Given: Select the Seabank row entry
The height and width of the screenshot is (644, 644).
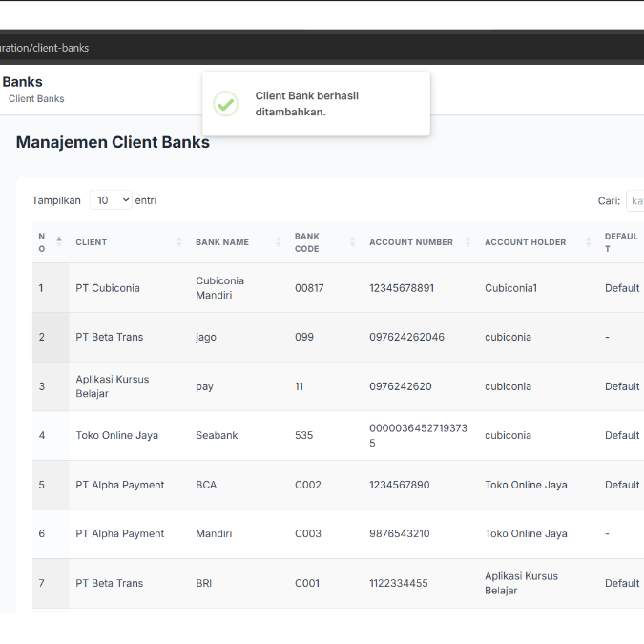Looking at the screenshot, I should point(217,435).
